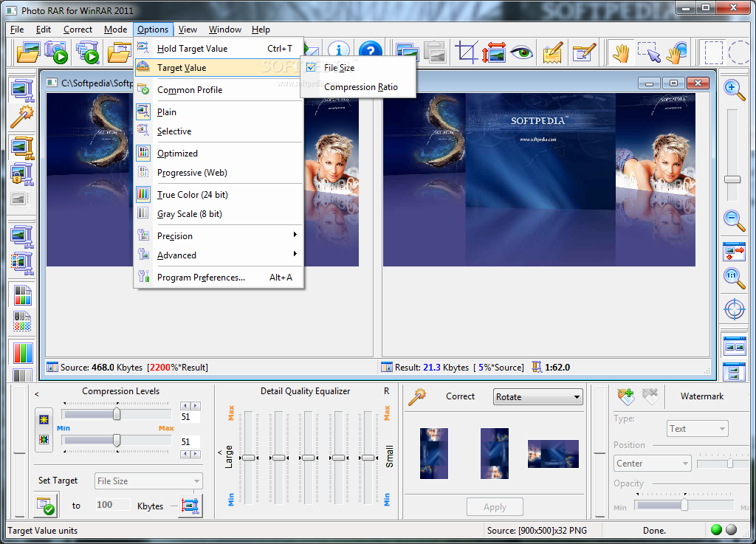Click the window with green checkmark icon
The height and width of the screenshot is (544, 756).
tap(46, 506)
